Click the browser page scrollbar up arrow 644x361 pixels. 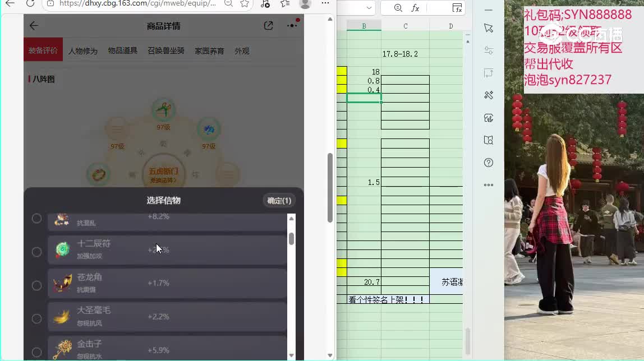click(x=330, y=19)
